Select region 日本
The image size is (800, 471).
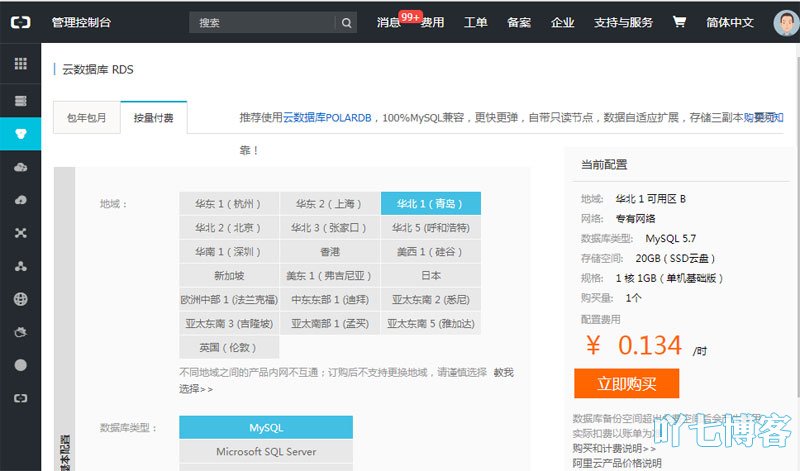click(x=431, y=276)
